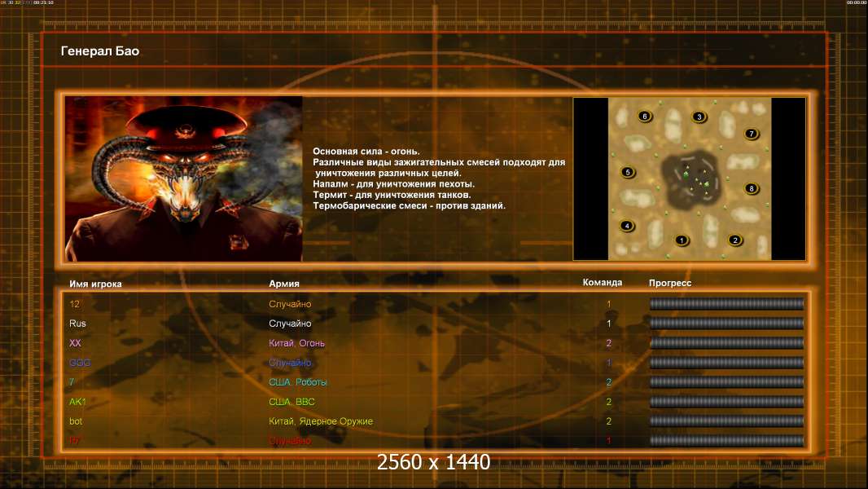The height and width of the screenshot is (489, 868).
Task: Click the progress bar for player Rus
Action: [x=726, y=324]
